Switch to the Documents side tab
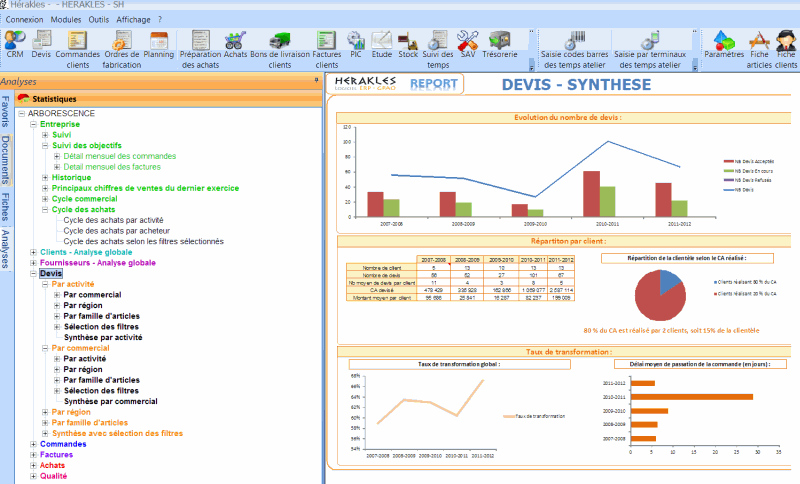Screen dimensions: 800x484 click(6, 160)
